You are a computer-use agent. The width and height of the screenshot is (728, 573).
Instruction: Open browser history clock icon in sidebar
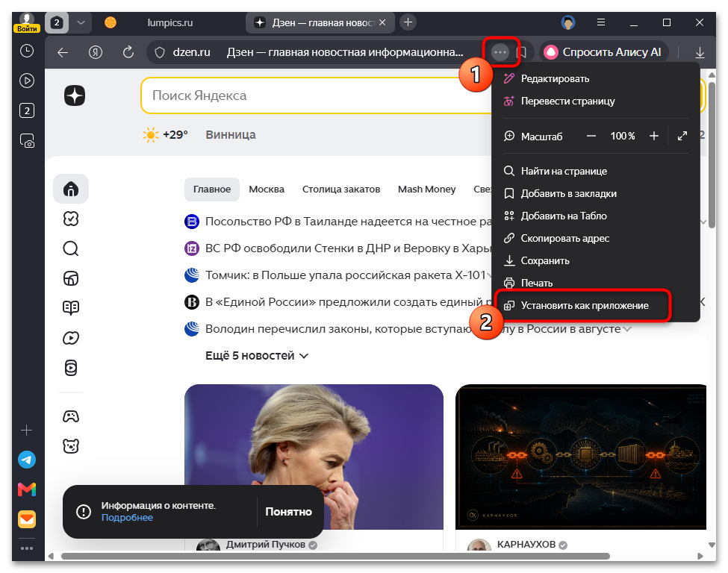pyautogui.click(x=27, y=51)
